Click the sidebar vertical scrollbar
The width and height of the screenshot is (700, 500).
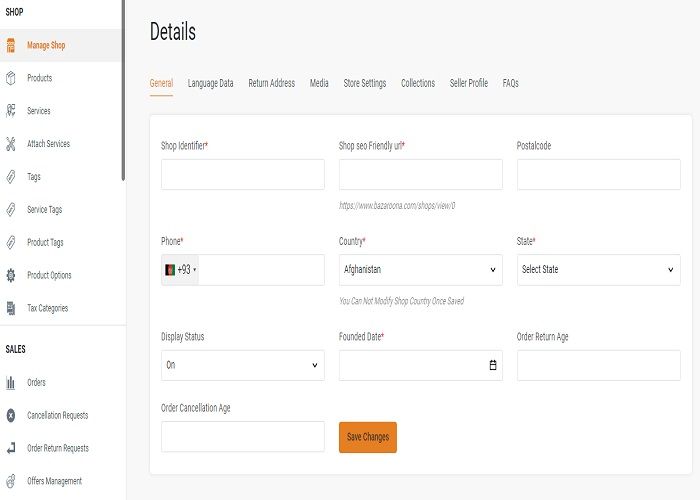coord(123,90)
